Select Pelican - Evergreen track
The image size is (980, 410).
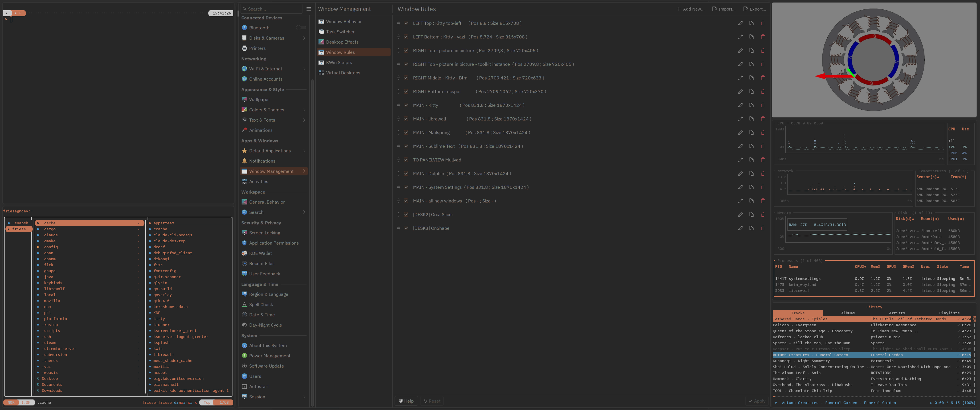pyautogui.click(x=873, y=325)
